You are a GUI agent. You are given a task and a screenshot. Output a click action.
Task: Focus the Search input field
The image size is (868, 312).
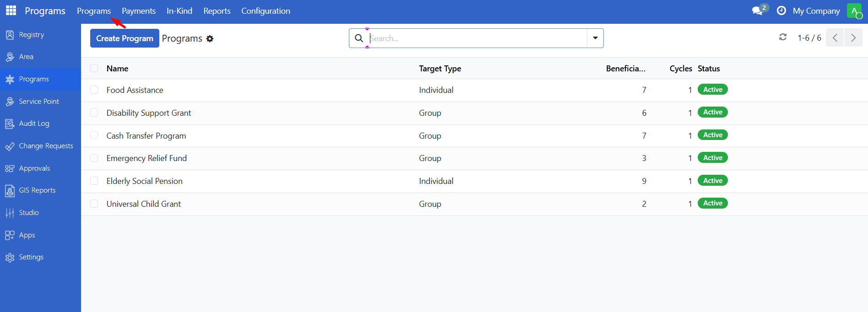pyautogui.click(x=476, y=38)
